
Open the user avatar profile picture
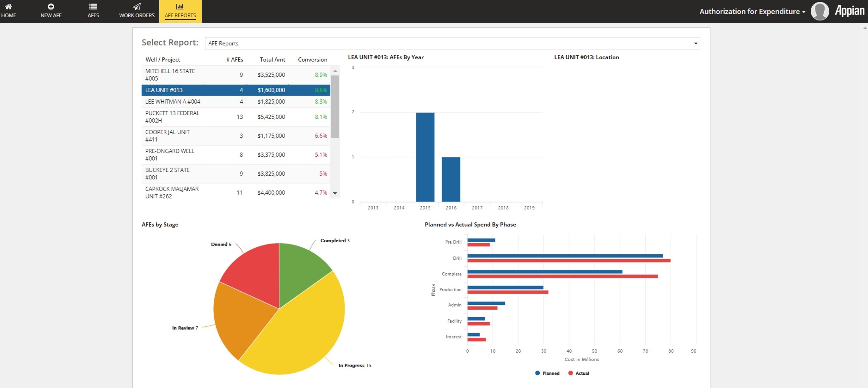(819, 11)
